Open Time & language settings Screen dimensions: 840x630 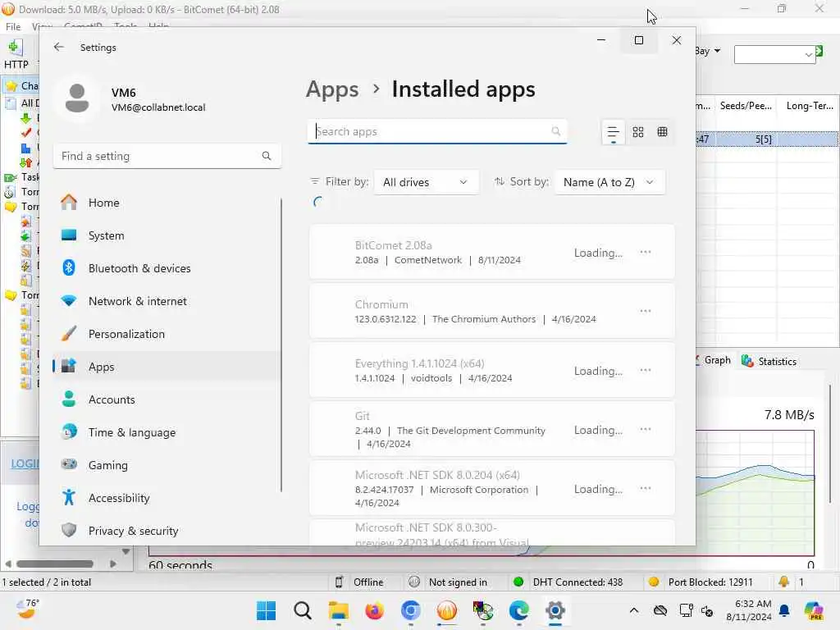tap(167, 432)
